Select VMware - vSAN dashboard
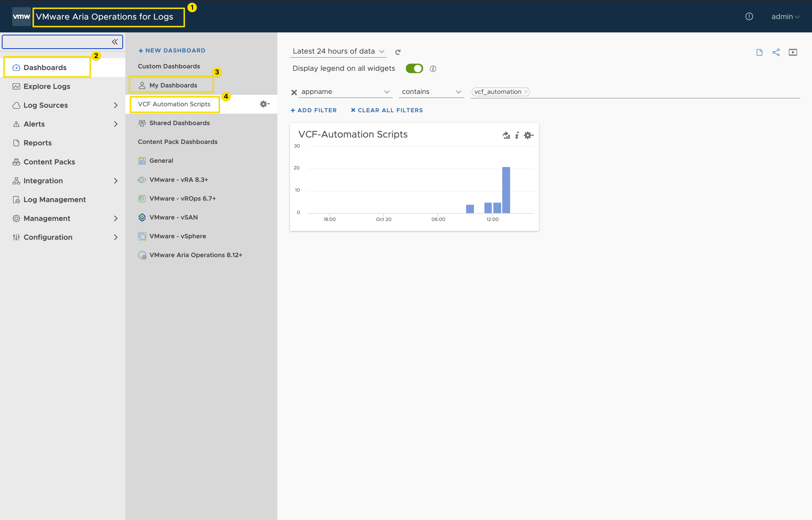 (173, 217)
